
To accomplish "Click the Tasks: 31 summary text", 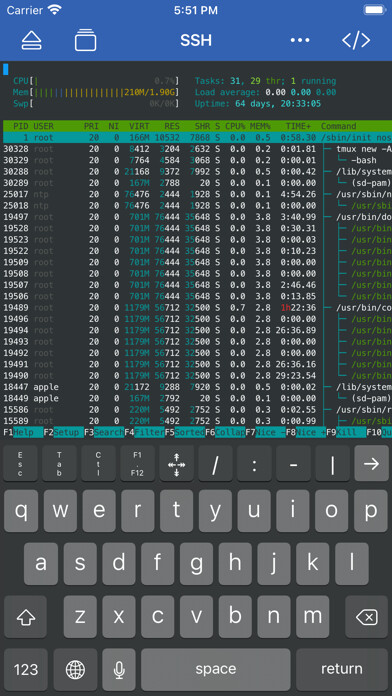I will coord(265,81).
